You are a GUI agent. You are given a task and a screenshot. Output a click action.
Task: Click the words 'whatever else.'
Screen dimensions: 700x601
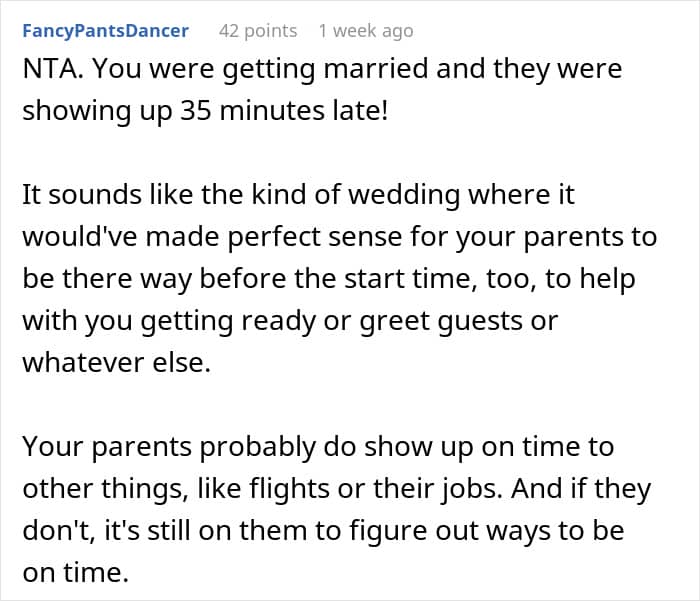[x=116, y=363]
